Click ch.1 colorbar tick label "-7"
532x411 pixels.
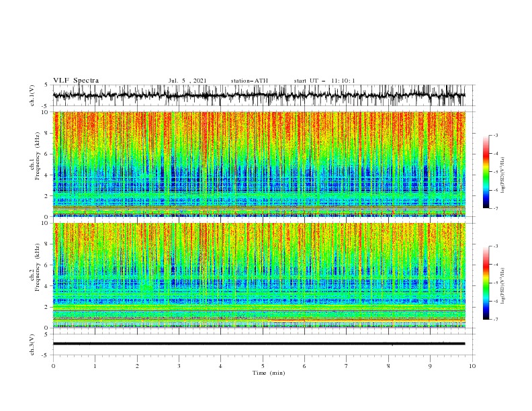click(496, 208)
